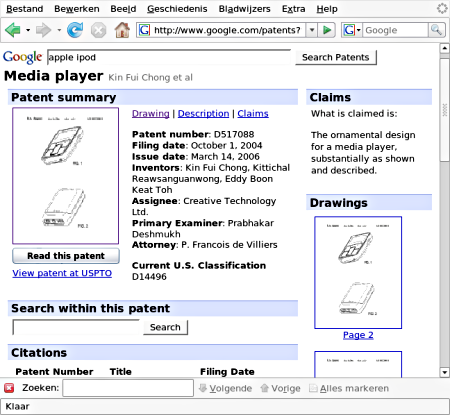This screenshot has height=415, width=450.
Task: Click the magnifier search icon
Action: [436, 30]
